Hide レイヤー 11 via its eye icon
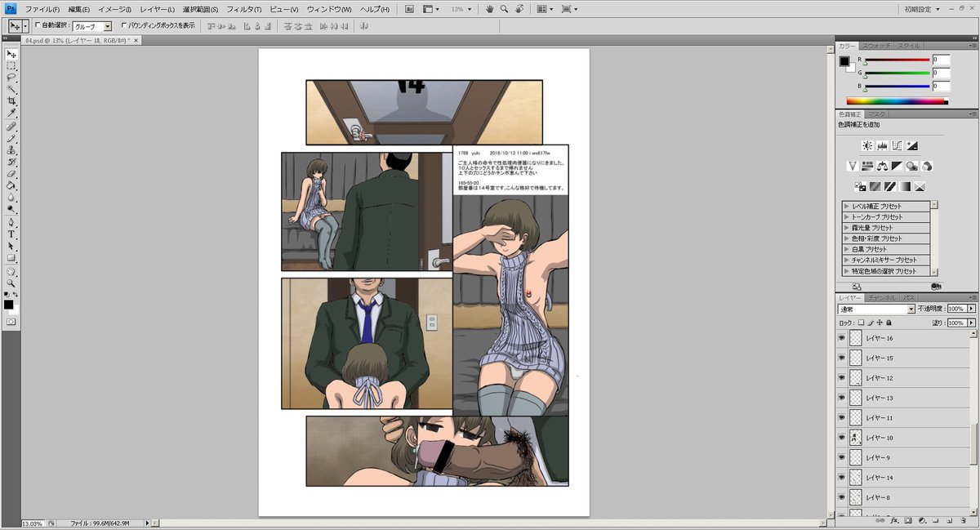The width and height of the screenshot is (980, 530). pos(842,417)
